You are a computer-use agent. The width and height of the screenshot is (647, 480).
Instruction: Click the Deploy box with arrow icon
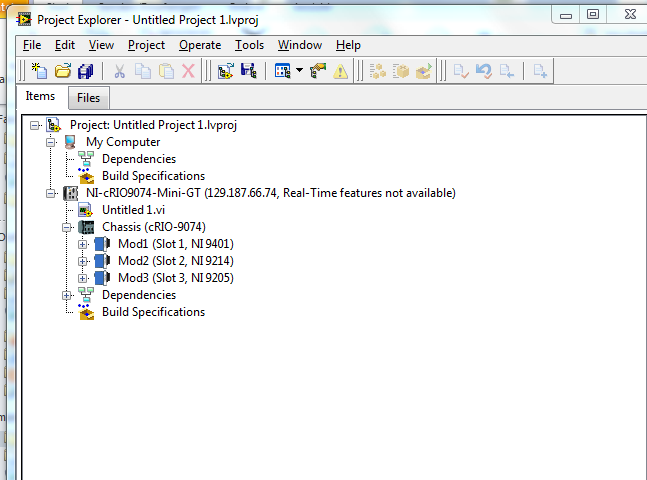click(424, 71)
